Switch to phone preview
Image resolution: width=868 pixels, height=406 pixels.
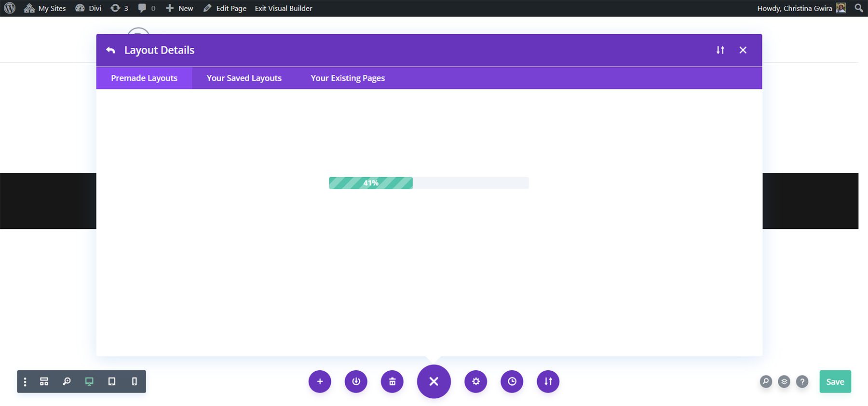pos(134,381)
